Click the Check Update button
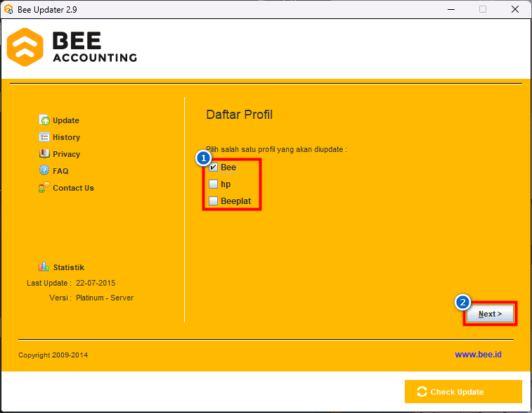 click(x=463, y=392)
